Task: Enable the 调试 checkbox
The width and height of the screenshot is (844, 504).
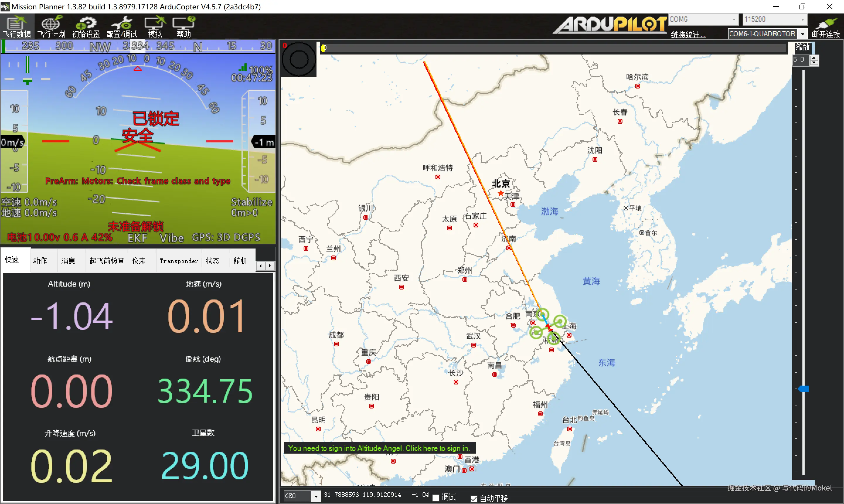Action: 436,498
